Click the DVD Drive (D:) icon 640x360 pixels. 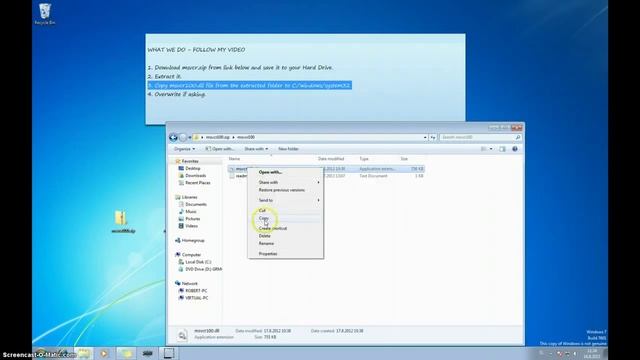click(x=181, y=269)
